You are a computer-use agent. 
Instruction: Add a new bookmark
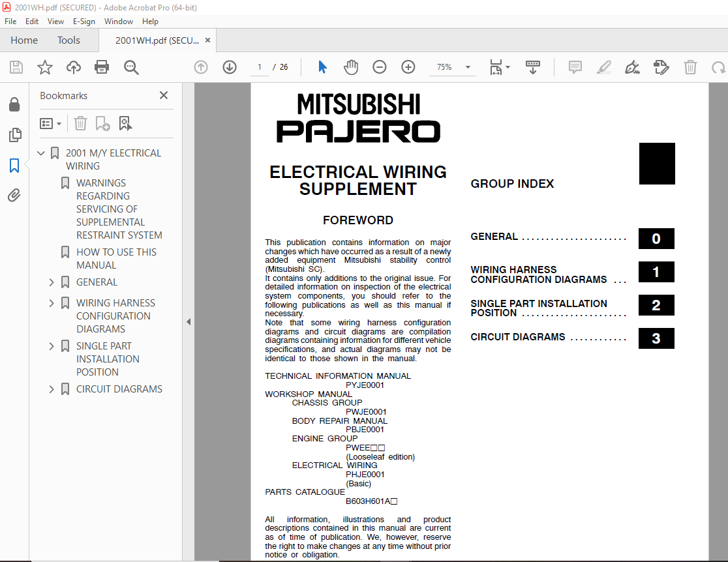click(102, 123)
